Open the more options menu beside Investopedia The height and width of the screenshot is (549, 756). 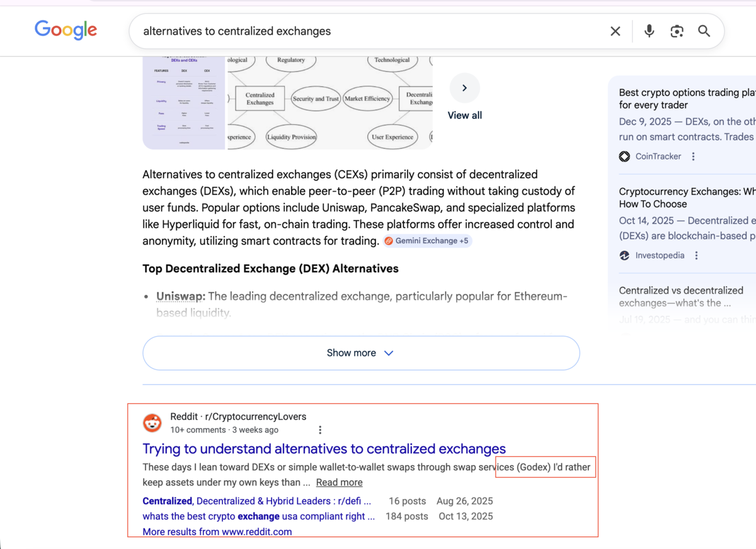[x=696, y=255]
